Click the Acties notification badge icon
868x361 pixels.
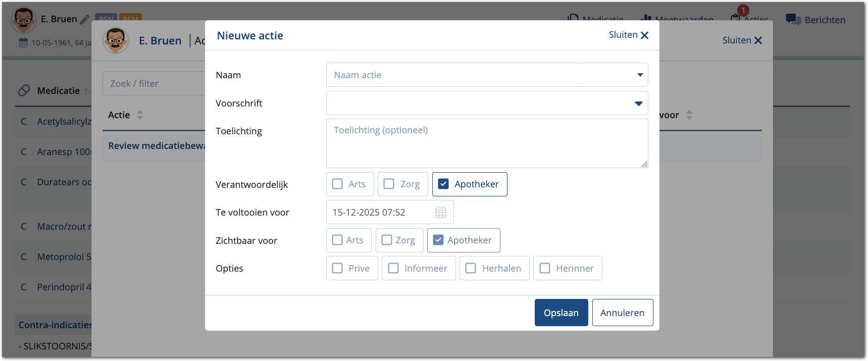tap(742, 11)
